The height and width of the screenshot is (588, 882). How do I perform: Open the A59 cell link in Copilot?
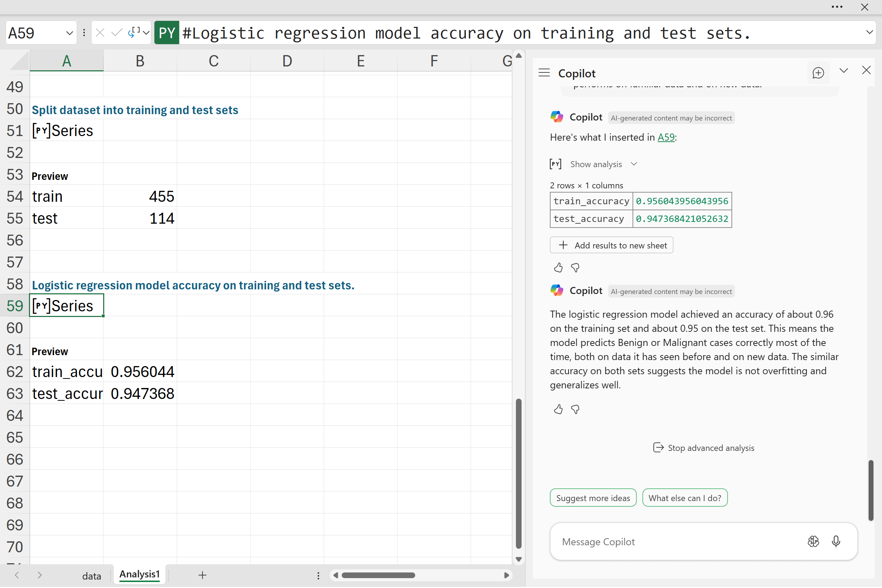666,137
